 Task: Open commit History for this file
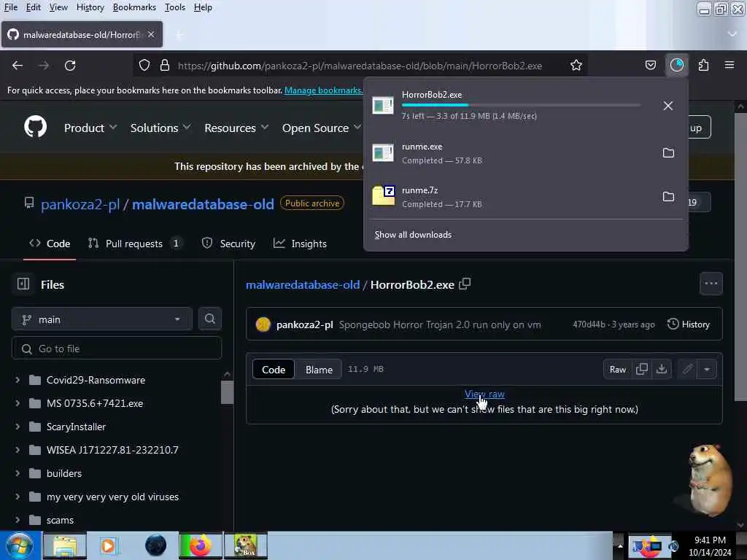(689, 324)
